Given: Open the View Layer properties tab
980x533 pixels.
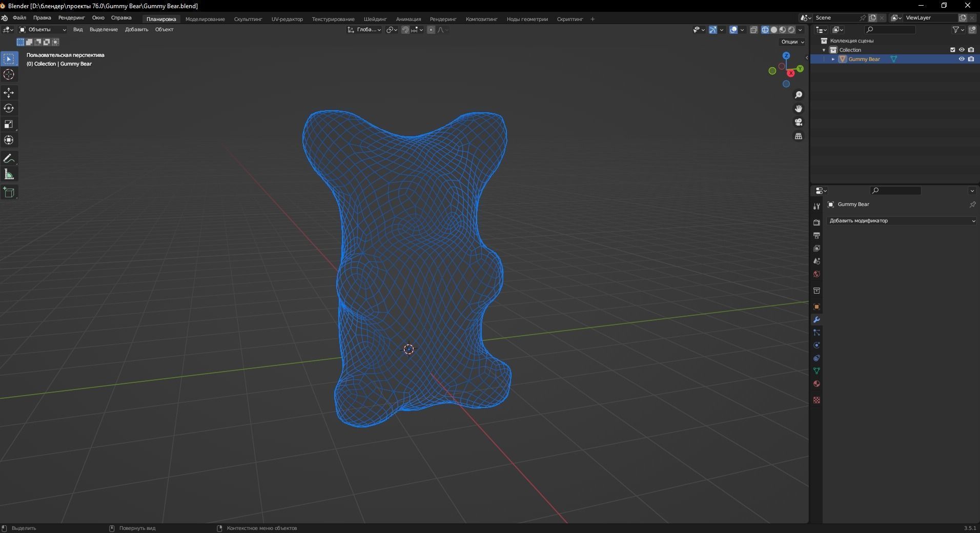Looking at the screenshot, I should [x=816, y=248].
